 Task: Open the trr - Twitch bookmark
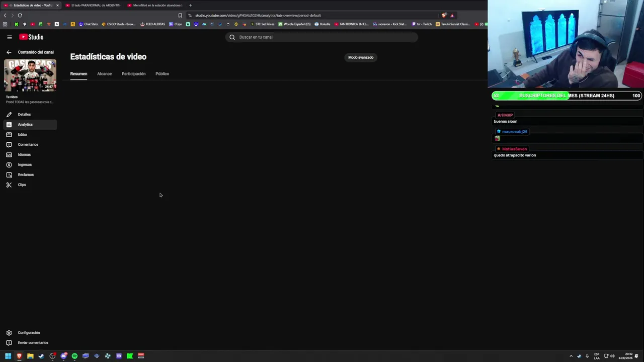[x=422, y=24]
